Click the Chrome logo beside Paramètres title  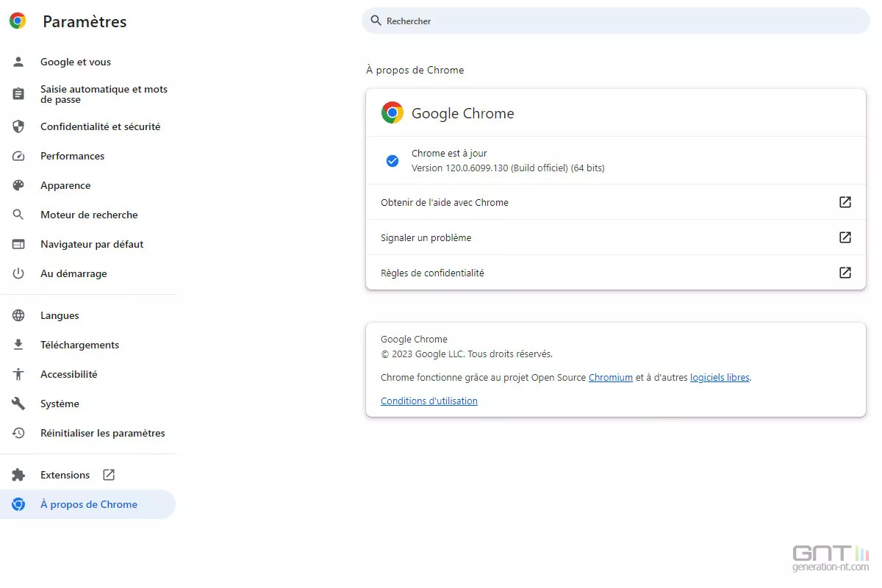[x=18, y=21]
